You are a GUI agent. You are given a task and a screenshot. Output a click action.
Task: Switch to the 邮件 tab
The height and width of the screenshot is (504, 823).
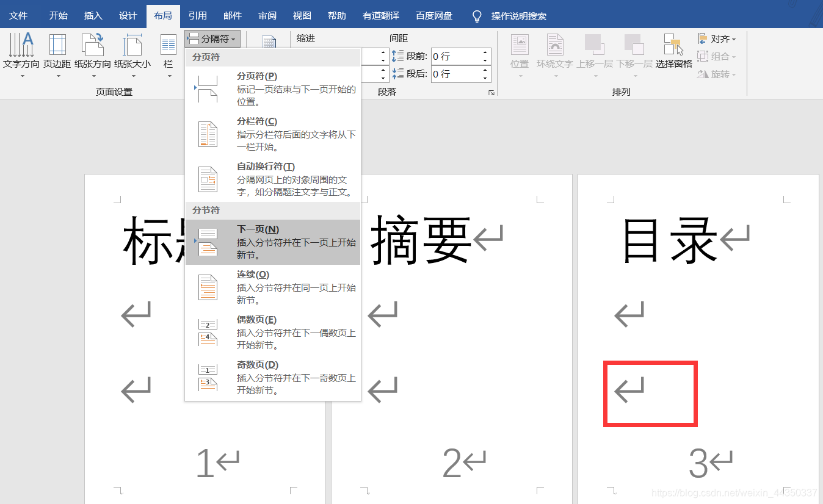pos(233,16)
